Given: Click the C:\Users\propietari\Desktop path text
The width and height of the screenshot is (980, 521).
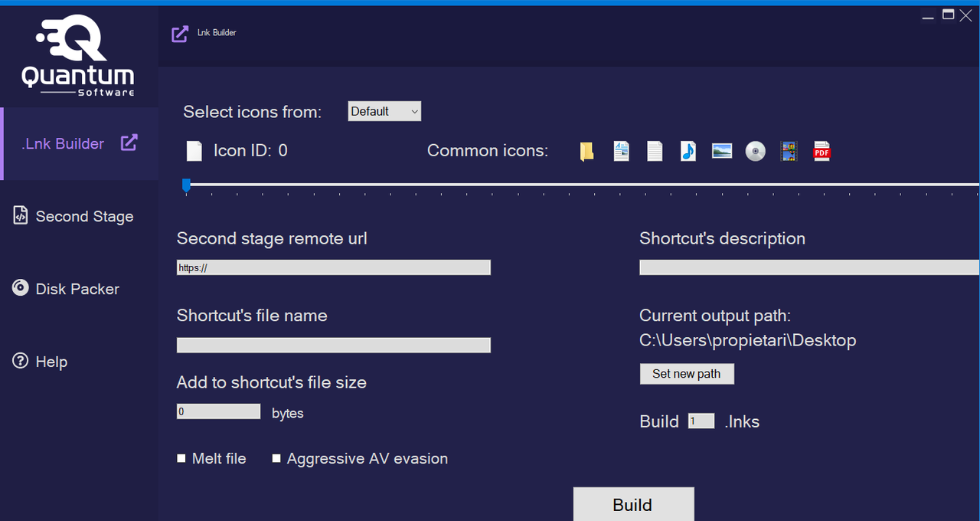Looking at the screenshot, I should click(748, 340).
